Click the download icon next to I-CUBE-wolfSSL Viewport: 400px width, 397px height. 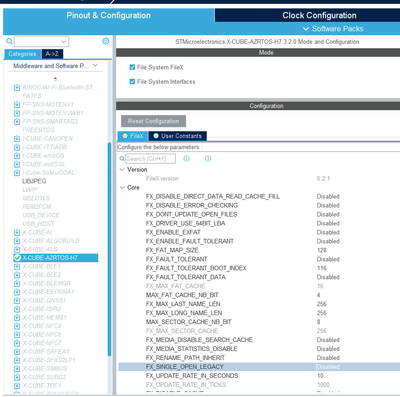(17, 164)
